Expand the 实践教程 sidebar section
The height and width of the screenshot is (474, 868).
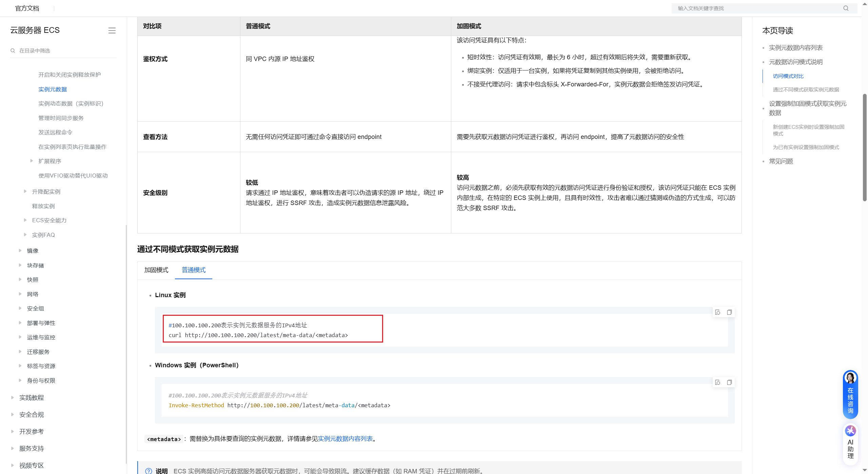coord(13,397)
